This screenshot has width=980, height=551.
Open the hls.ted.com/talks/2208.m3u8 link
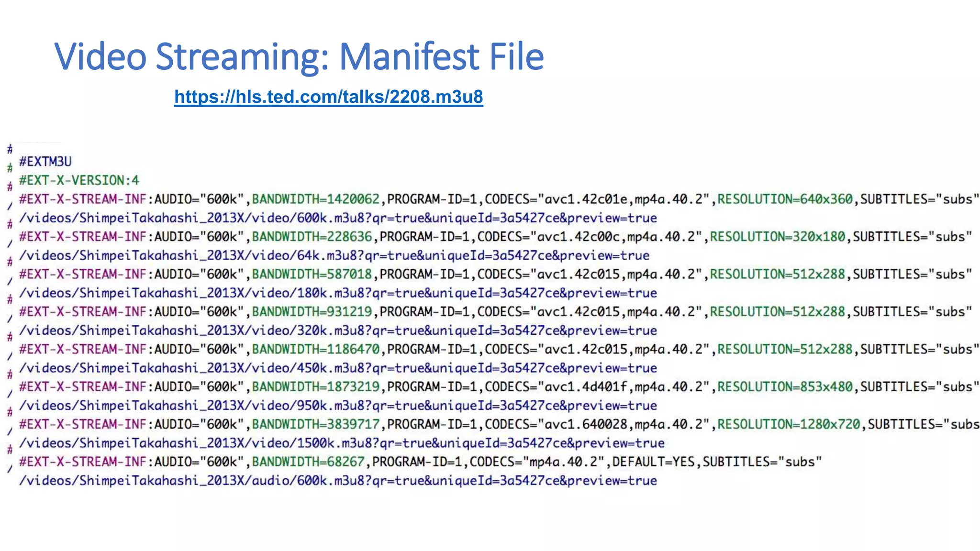(329, 97)
